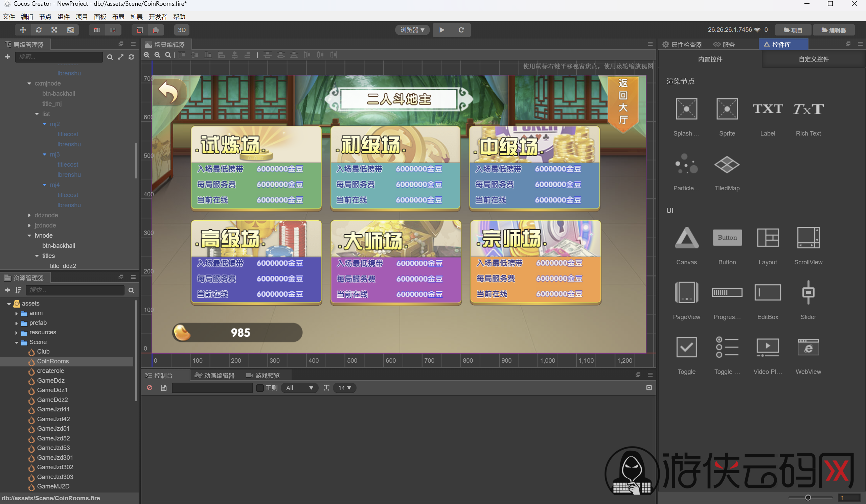Collapse the mj3 node
Viewport: 866px width, 504px height.
click(44, 154)
